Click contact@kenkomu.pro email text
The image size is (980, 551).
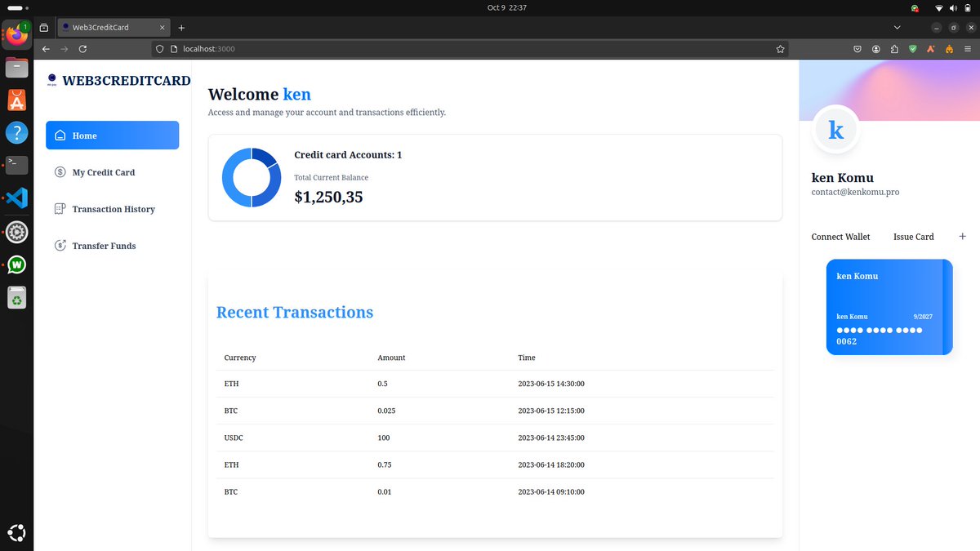[x=855, y=192]
